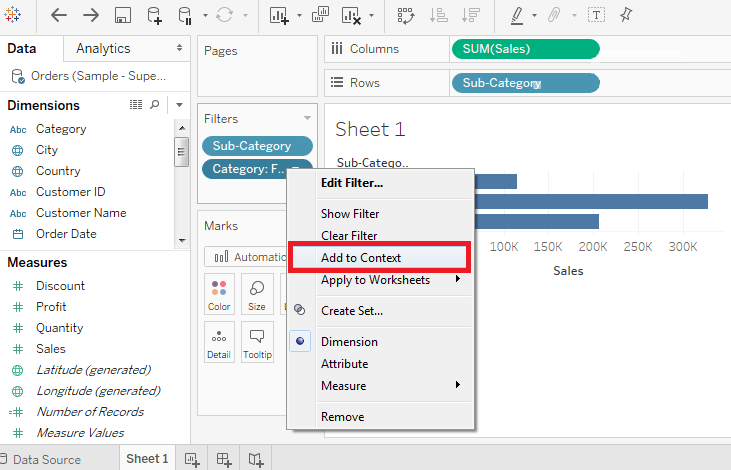The height and width of the screenshot is (470, 731).
Task: Click the Swap Rows and Columns icon
Action: (406, 15)
